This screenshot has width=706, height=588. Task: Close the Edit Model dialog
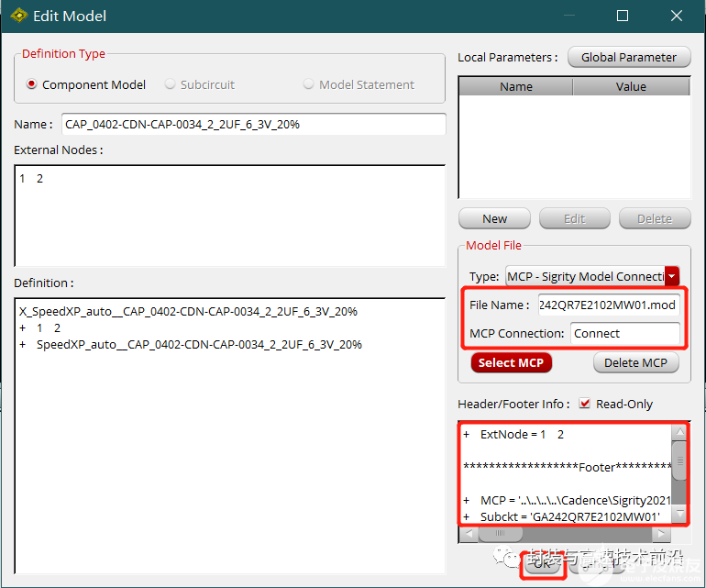677,16
